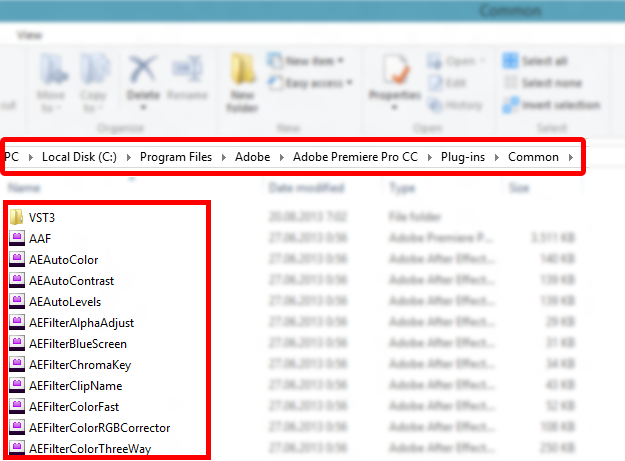Click the AEFilterBlueScreen file name
The image size is (625, 461).
78,344
